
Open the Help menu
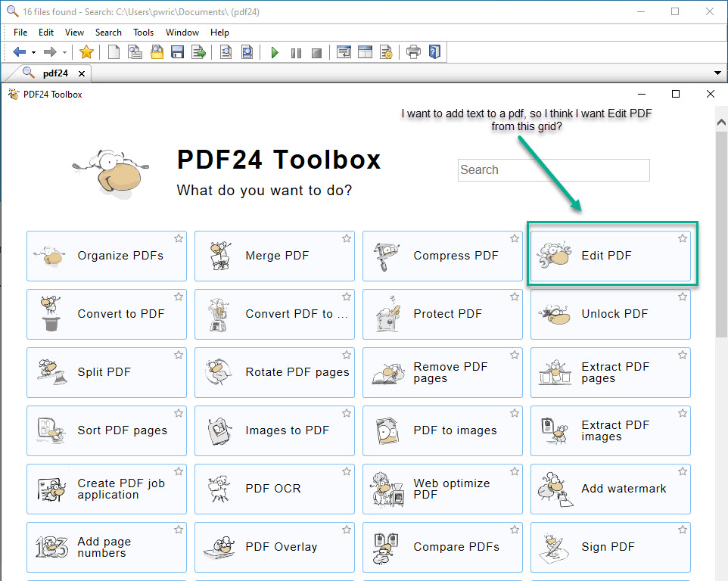click(219, 33)
